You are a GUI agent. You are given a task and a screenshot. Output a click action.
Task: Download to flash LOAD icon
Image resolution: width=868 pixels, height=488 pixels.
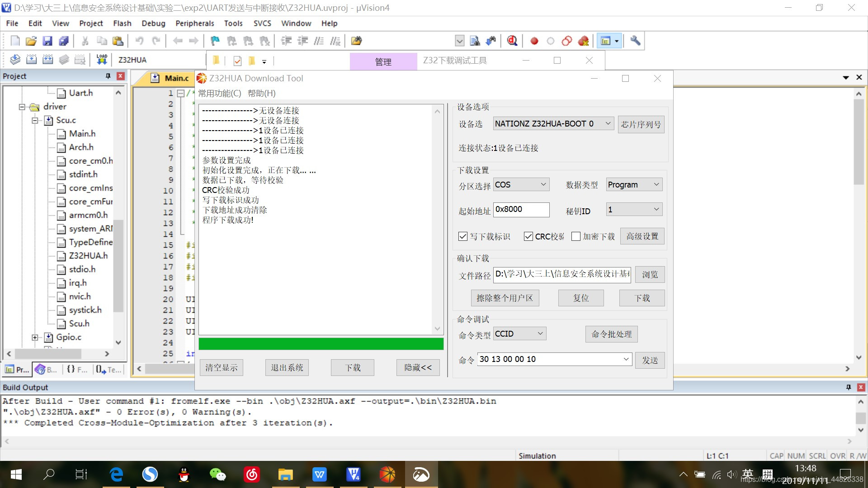tap(102, 60)
